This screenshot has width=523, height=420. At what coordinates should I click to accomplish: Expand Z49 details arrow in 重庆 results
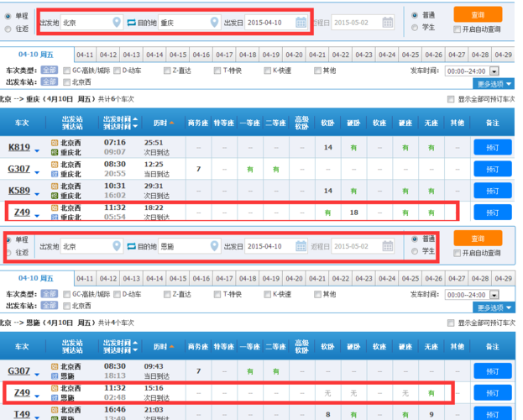pyautogui.click(x=37, y=216)
